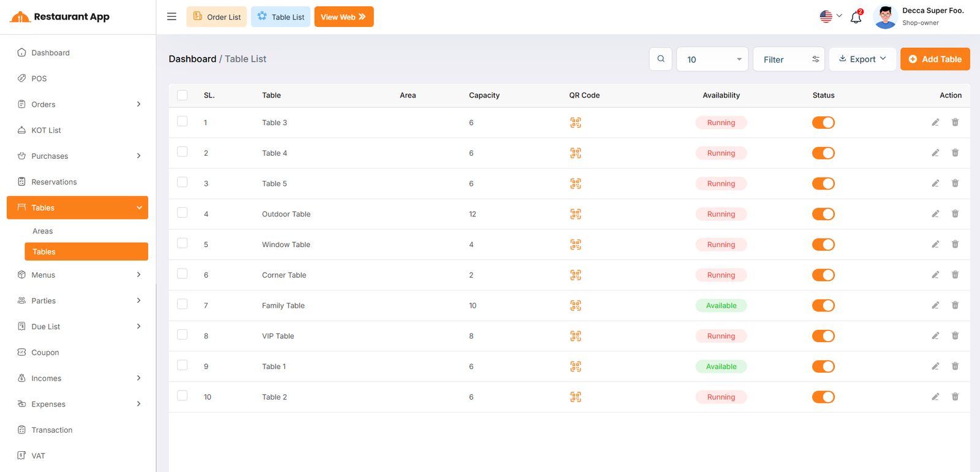Viewport: 980px width, 472px height.
Task: Click the Add Table button
Action: 934,59
